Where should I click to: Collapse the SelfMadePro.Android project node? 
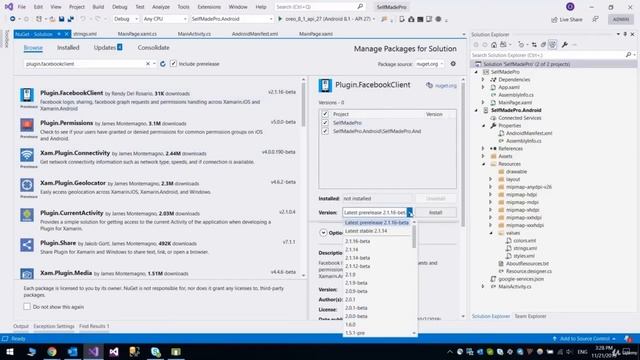[476, 110]
